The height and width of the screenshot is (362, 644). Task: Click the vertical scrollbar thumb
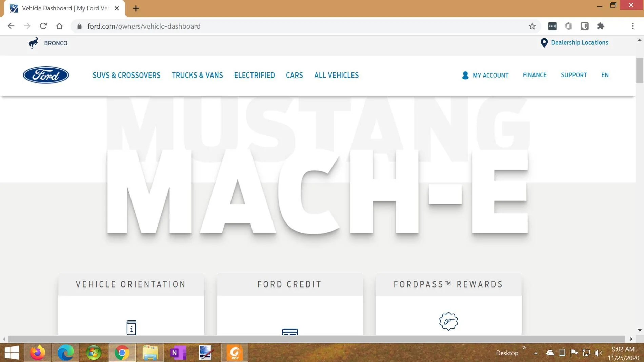pos(640,70)
